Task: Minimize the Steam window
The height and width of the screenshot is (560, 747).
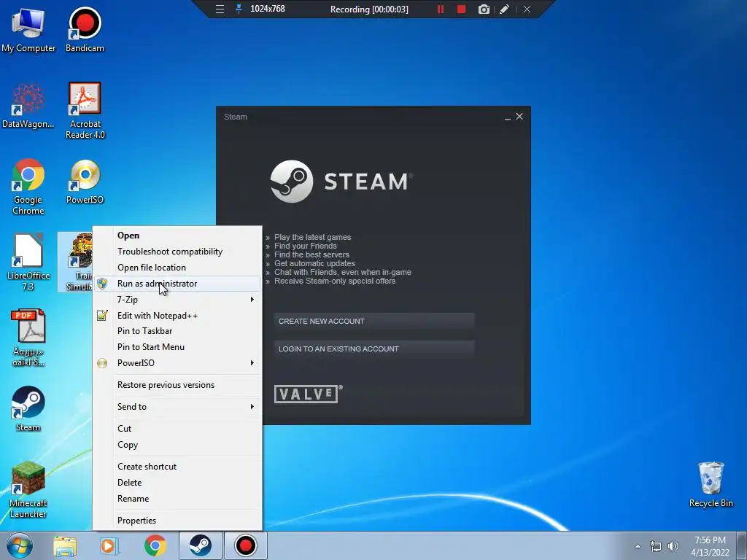Action: (x=508, y=117)
